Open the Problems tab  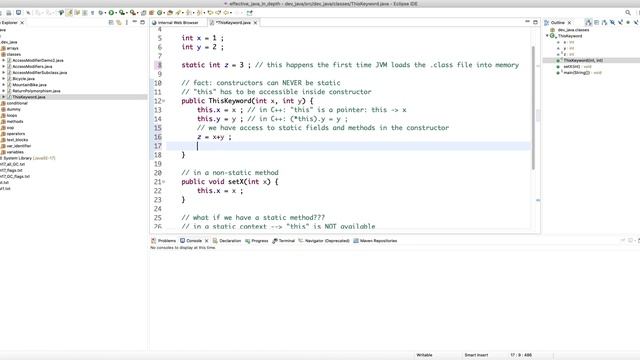(163, 240)
